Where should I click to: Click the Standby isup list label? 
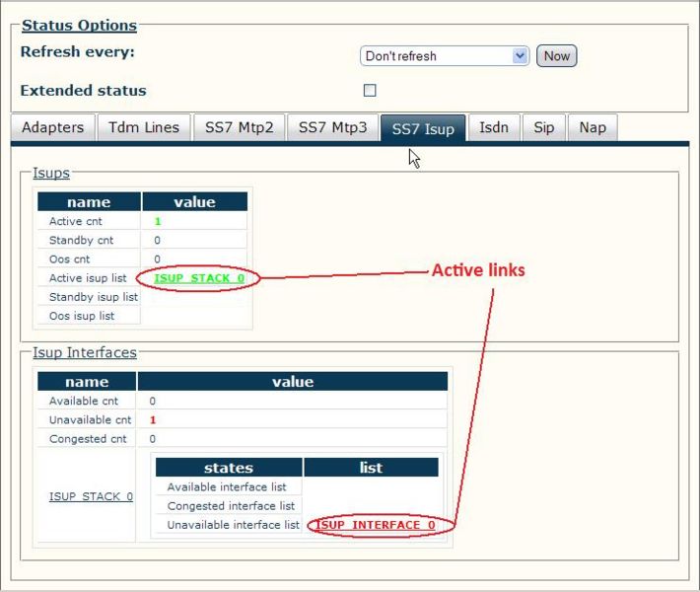(94, 297)
